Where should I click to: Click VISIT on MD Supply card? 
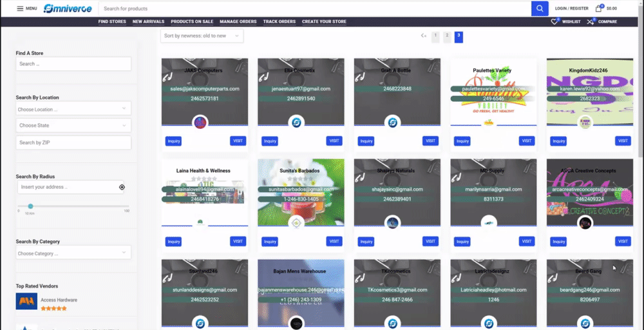pyautogui.click(x=527, y=241)
